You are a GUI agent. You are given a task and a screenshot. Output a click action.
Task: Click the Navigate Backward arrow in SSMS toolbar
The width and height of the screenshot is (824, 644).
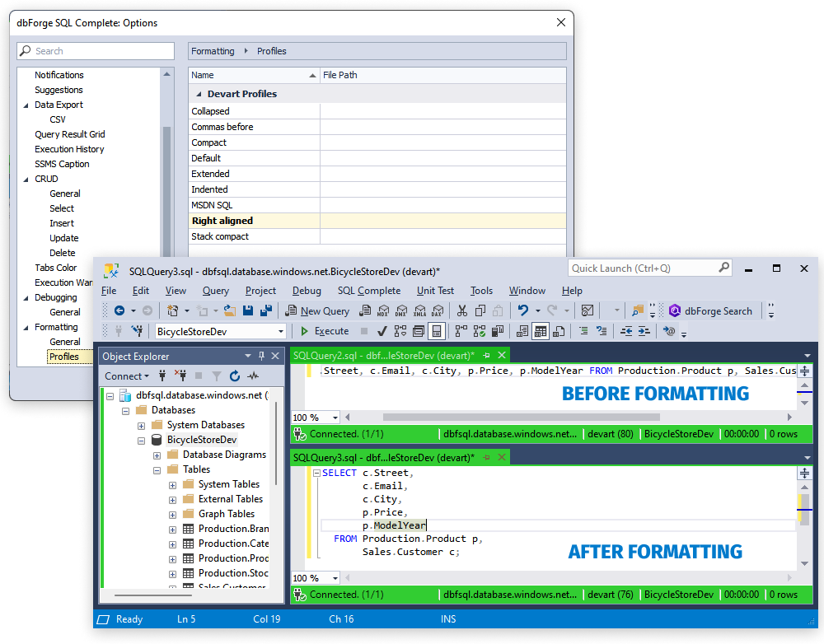(x=119, y=311)
